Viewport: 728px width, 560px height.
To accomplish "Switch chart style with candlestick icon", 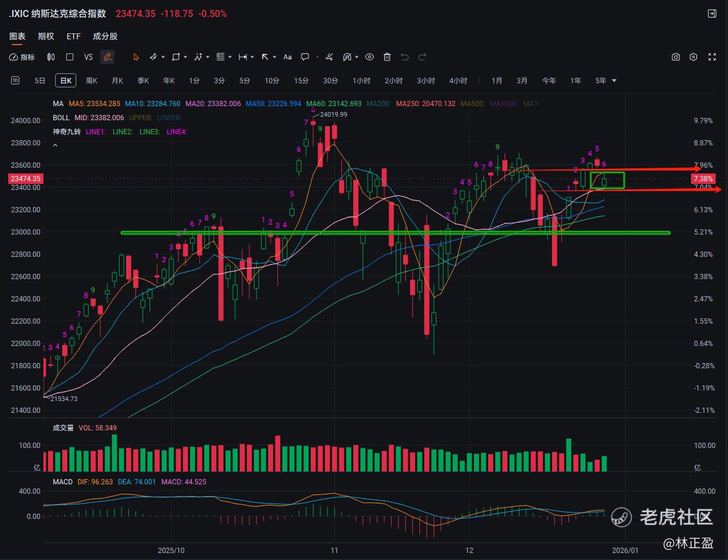I will click(x=51, y=57).
